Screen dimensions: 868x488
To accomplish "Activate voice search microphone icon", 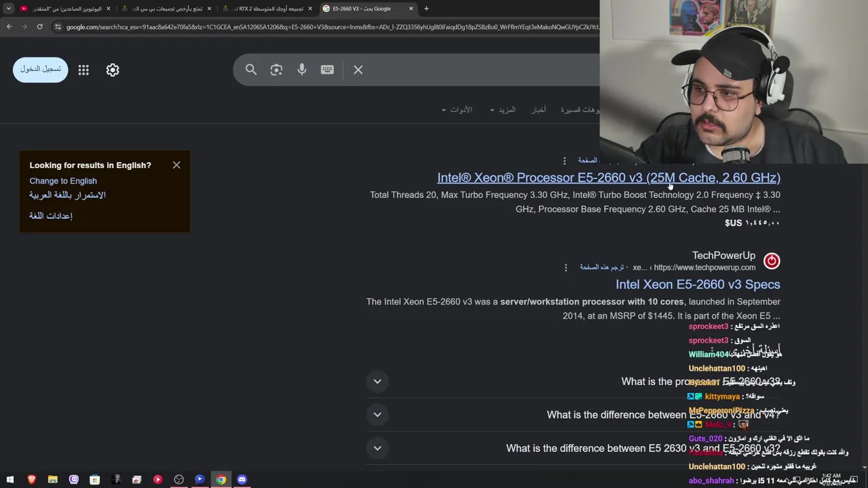I will (x=302, y=70).
